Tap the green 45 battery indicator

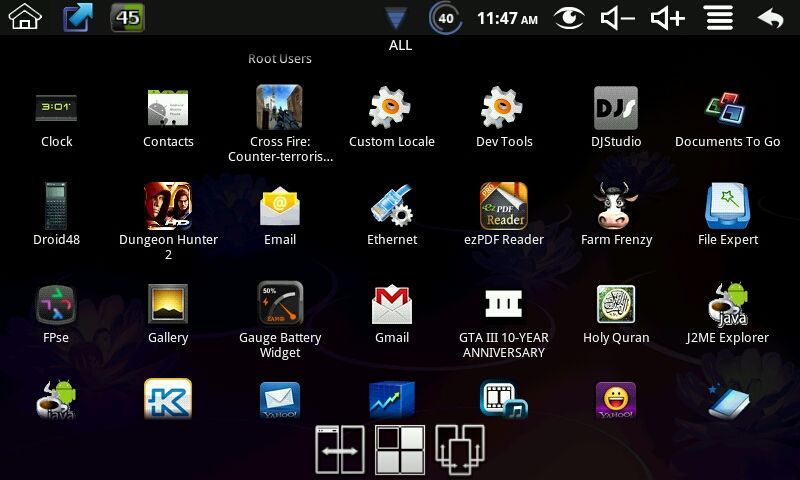click(128, 18)
